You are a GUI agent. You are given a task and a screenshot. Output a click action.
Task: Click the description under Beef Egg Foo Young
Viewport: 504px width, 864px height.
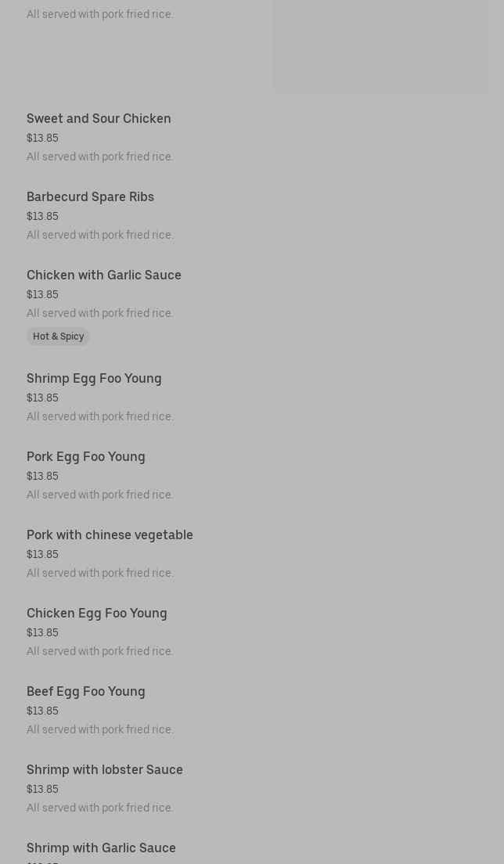click(100, 729)
